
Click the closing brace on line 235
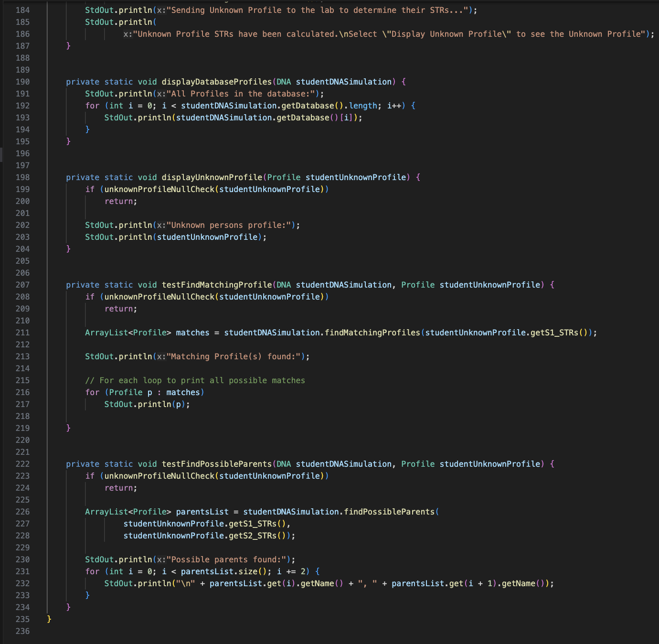(x=48, y=619)
